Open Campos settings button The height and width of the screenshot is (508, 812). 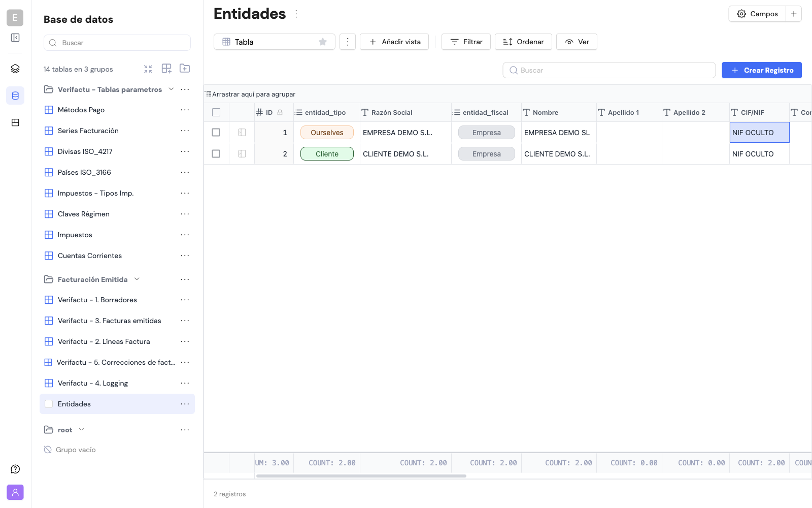(x=757, y=14)
